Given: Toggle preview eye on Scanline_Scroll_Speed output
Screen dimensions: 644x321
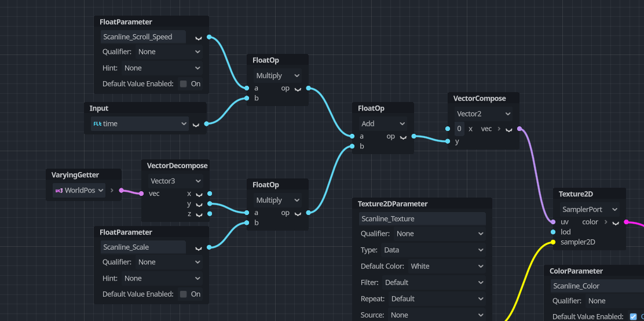Looking at the screenshot, I should pyautogui.click(x=199, y=38).
